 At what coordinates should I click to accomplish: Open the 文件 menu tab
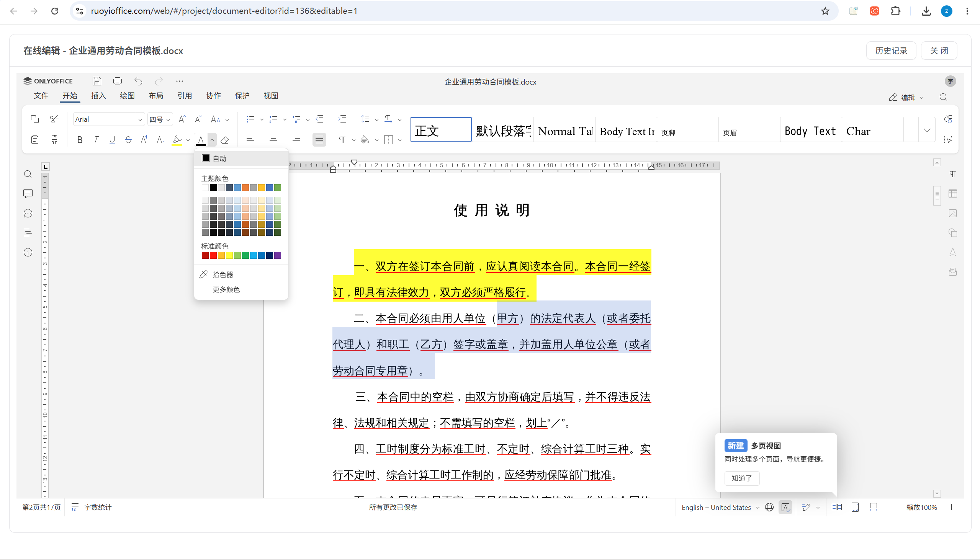coord(41,96)
